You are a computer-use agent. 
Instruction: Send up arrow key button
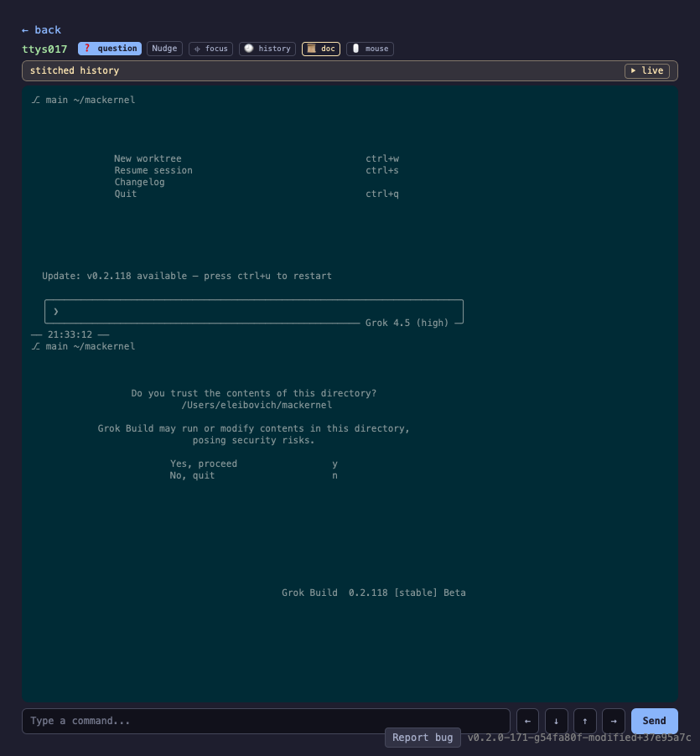[x=585, y=722]
